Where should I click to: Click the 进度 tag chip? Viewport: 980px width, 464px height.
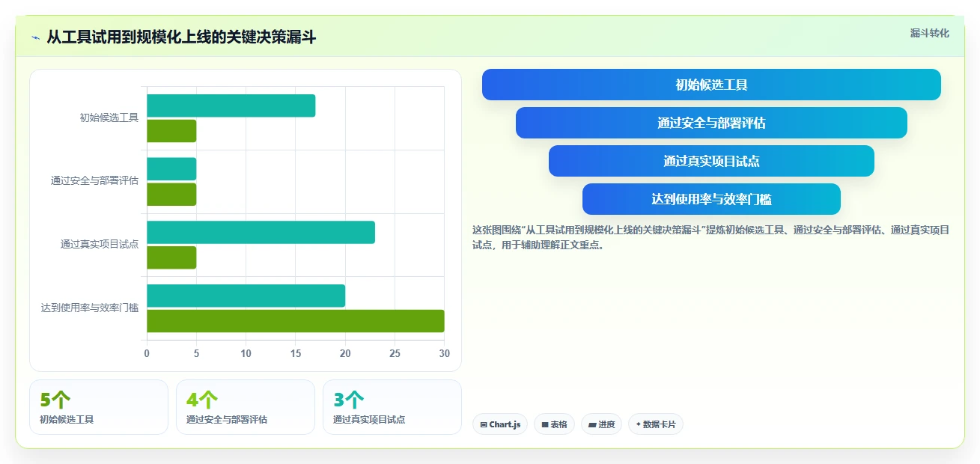tap(601, 424)
